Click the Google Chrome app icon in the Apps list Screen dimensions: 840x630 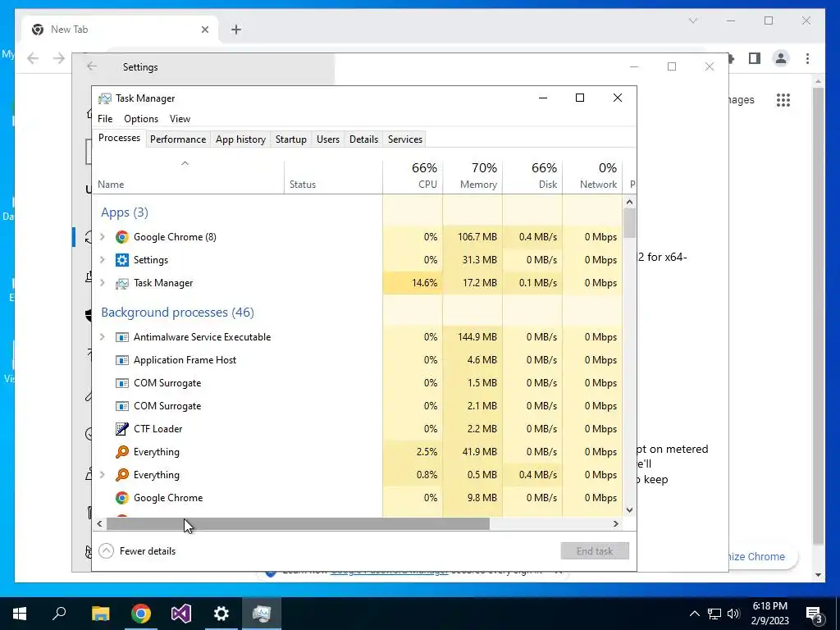coord(122,237)
